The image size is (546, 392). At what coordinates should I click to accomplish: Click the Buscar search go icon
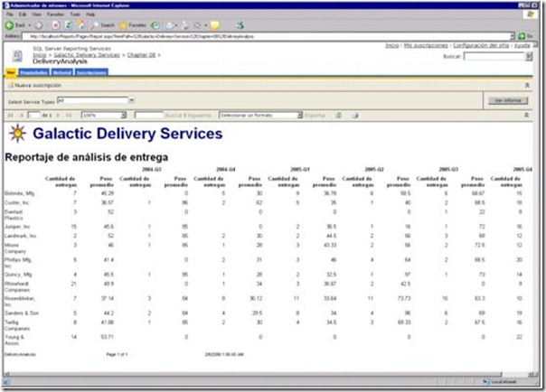click(529, 56)
